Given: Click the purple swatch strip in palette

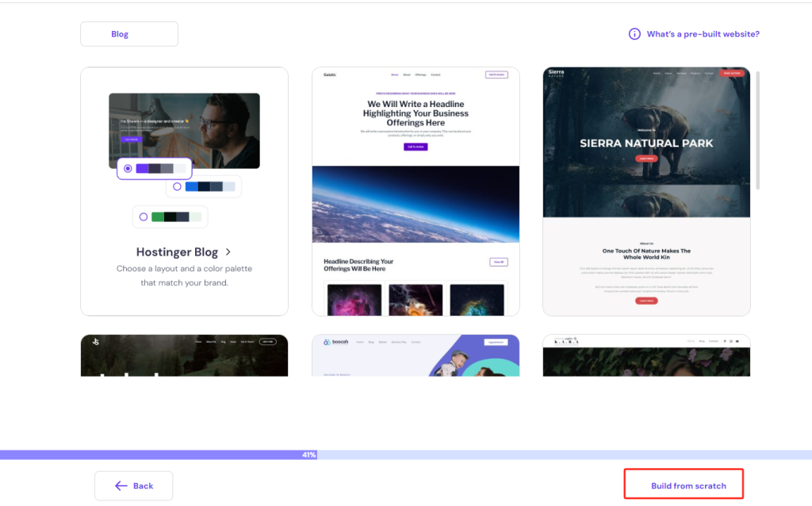Looking at the screenshot, I should point(160,168).
